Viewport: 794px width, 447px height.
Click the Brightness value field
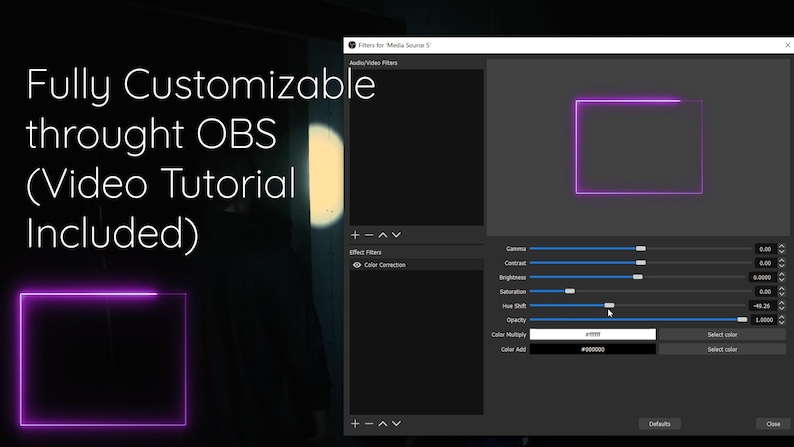point(762,277)
